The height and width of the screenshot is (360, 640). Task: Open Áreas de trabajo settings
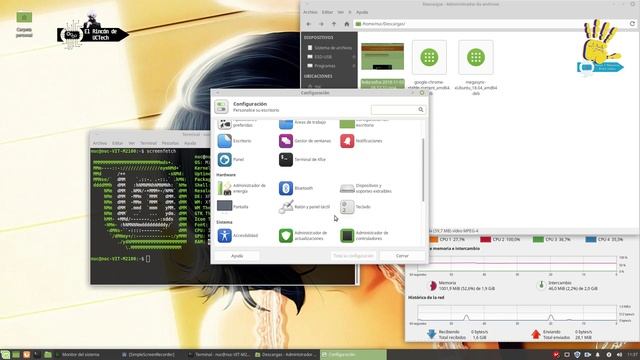[x=302, y=122]
